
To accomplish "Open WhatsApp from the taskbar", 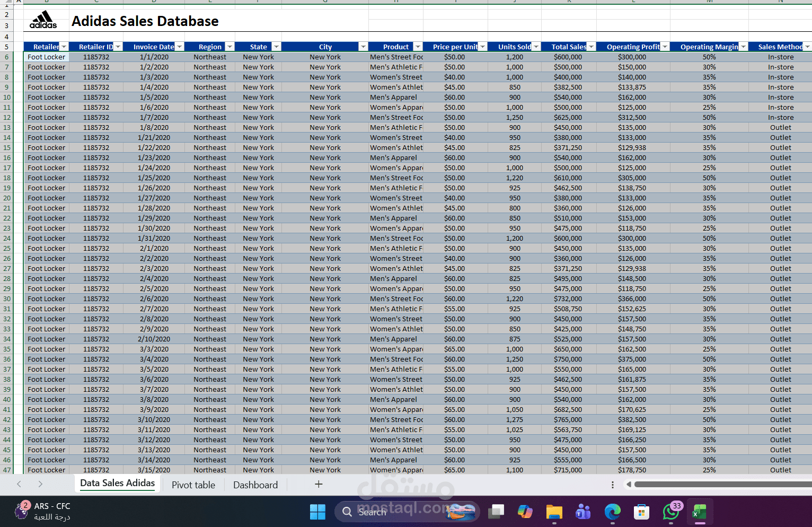I will [x=671, y=512].
